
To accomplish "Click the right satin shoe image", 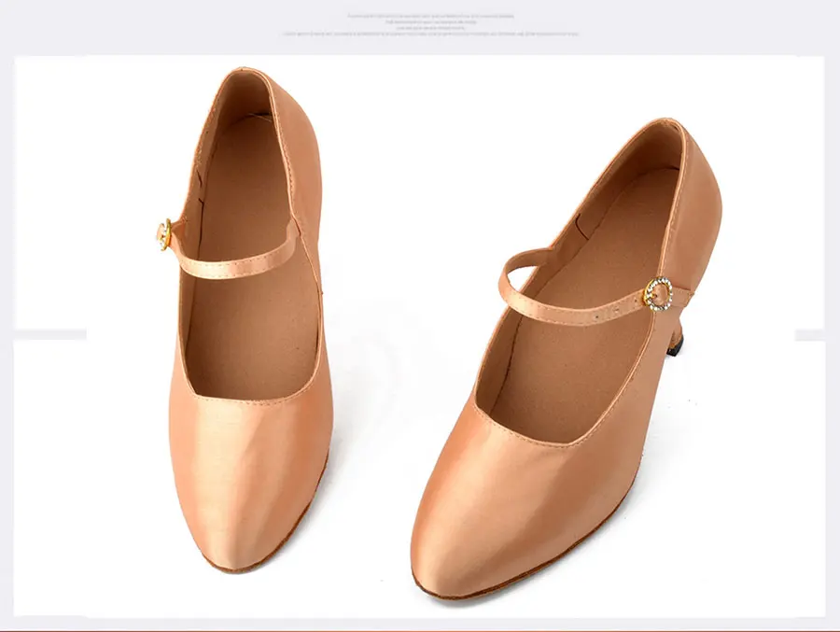I will [x=567, y=360].
